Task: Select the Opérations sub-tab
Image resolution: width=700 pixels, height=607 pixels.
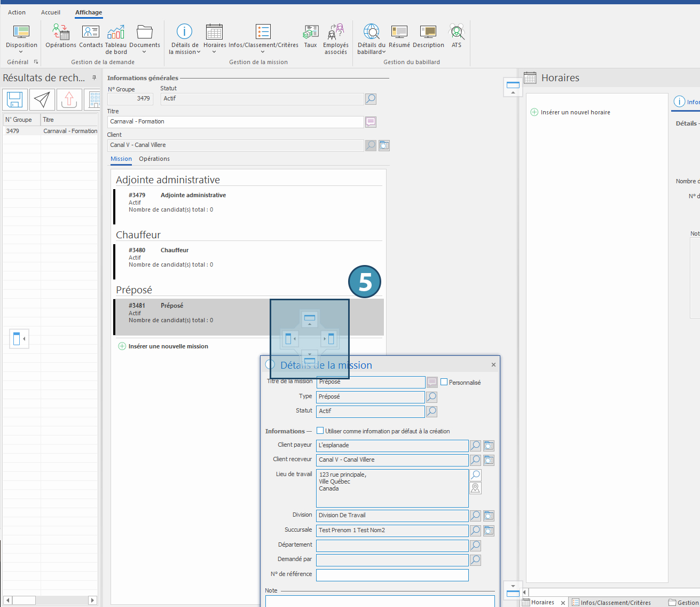Action: pyautogui.click(x=154, y=159)
